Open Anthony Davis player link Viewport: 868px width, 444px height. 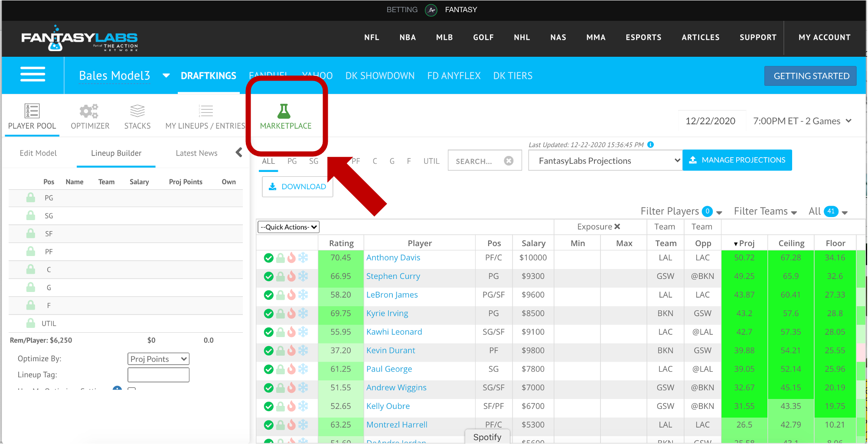[x=393, y=258]
